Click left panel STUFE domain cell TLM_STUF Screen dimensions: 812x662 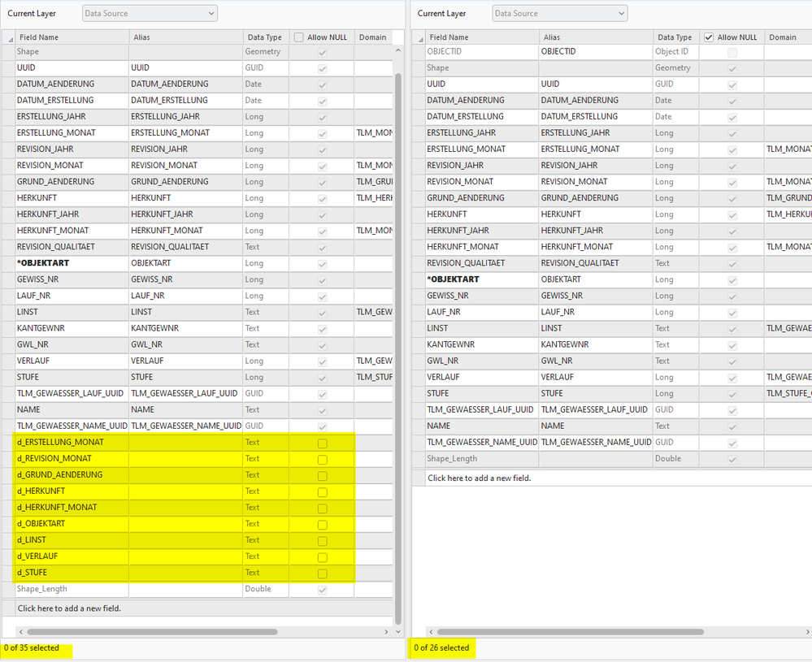tap(373, 377)
